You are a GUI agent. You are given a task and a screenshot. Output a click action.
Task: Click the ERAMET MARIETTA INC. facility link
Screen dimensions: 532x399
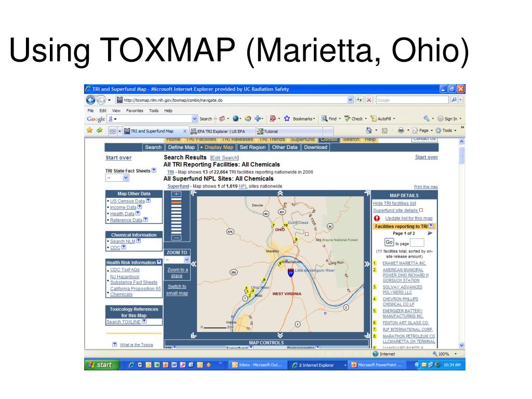tap(404, 263)
